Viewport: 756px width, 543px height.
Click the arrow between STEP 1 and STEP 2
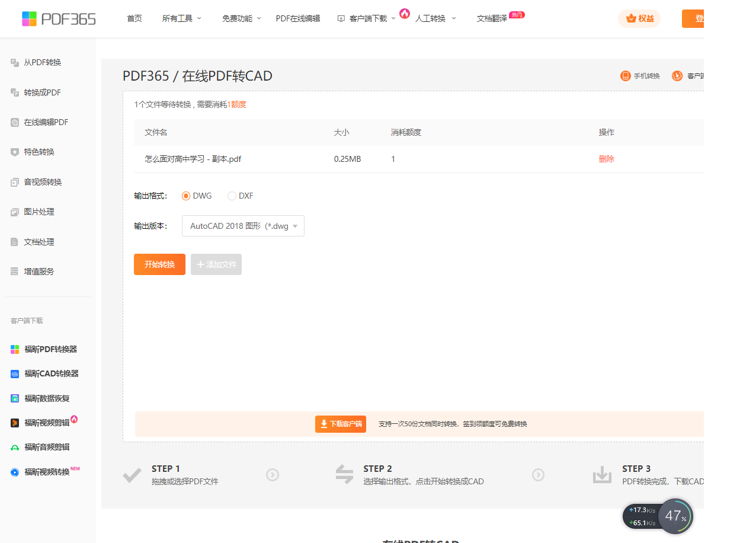coord(273,475)
